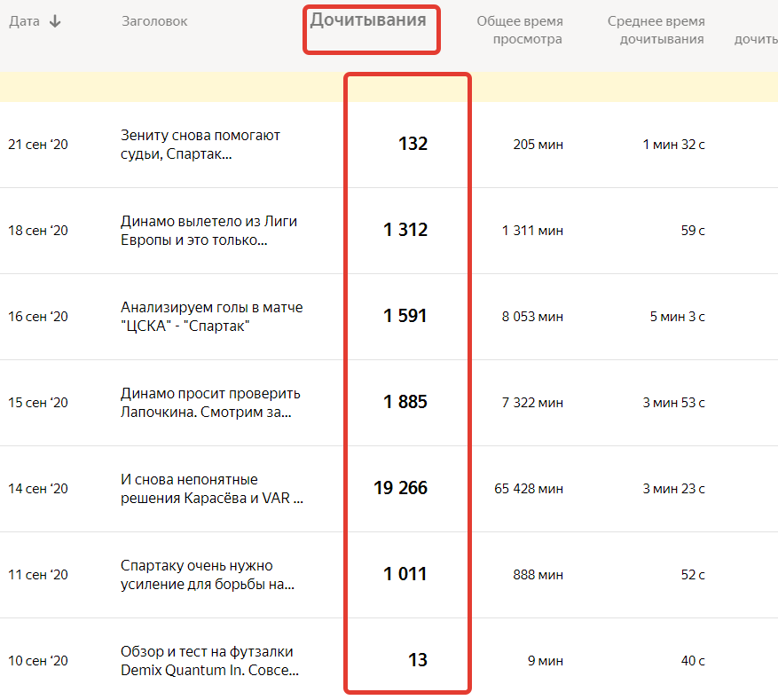Click the Общее время просмотра header
Screen dimensions: 778x700
520,30
